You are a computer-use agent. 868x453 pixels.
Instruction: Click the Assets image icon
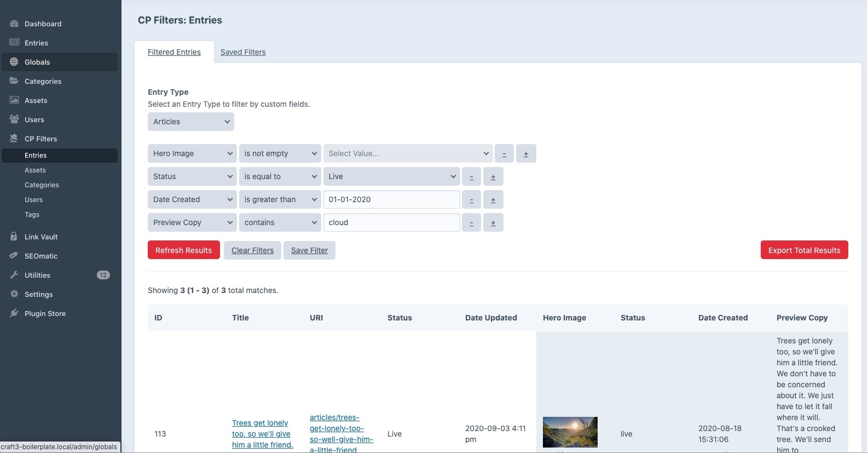(14, 100)
